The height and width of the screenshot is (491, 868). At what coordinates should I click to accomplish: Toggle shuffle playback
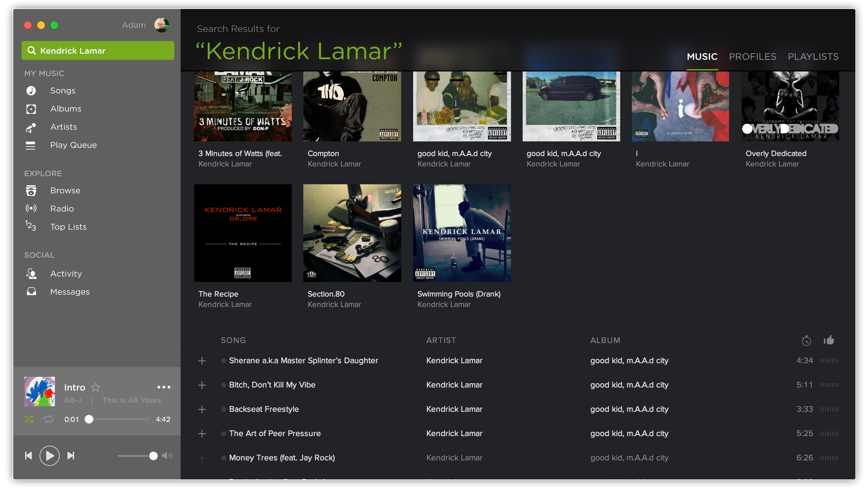29,419
